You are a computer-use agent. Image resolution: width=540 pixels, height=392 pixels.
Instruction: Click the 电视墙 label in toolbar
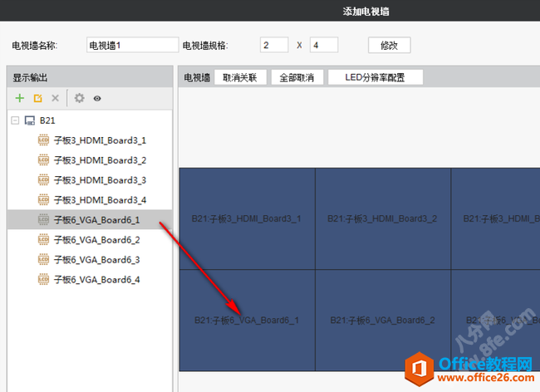pyautogui.click(x=197, y=77)
